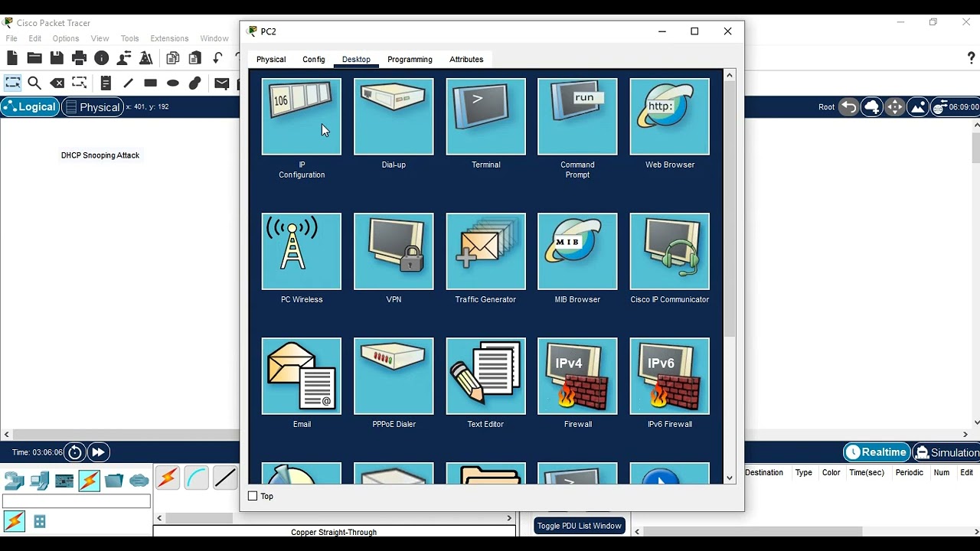
Task: Open the Email application
Action: click(302, 376)
